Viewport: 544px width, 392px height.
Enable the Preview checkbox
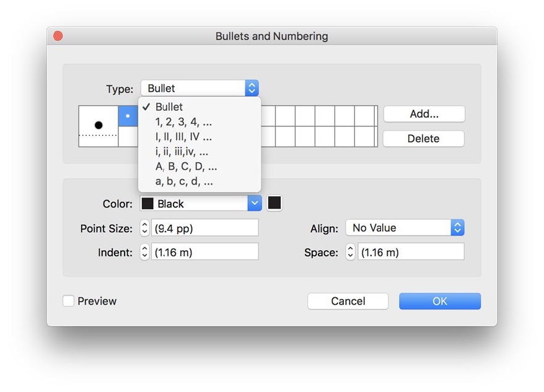click(69, 301)
